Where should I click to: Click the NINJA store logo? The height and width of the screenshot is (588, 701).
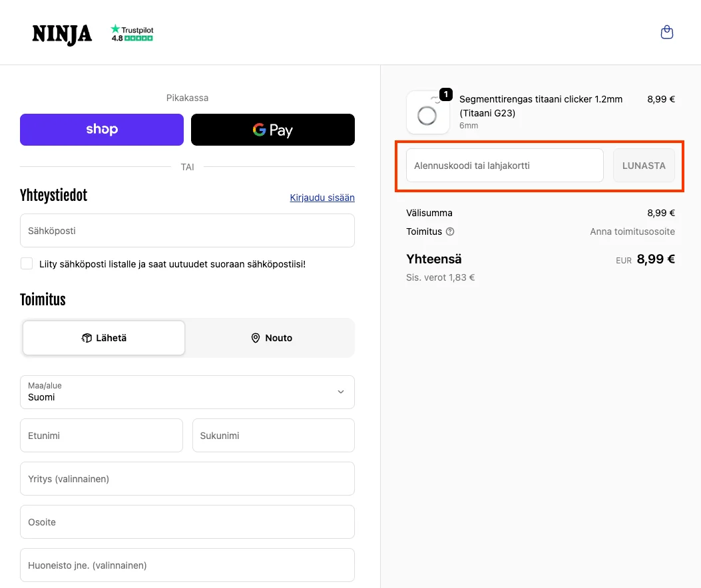tap(62, 35)
